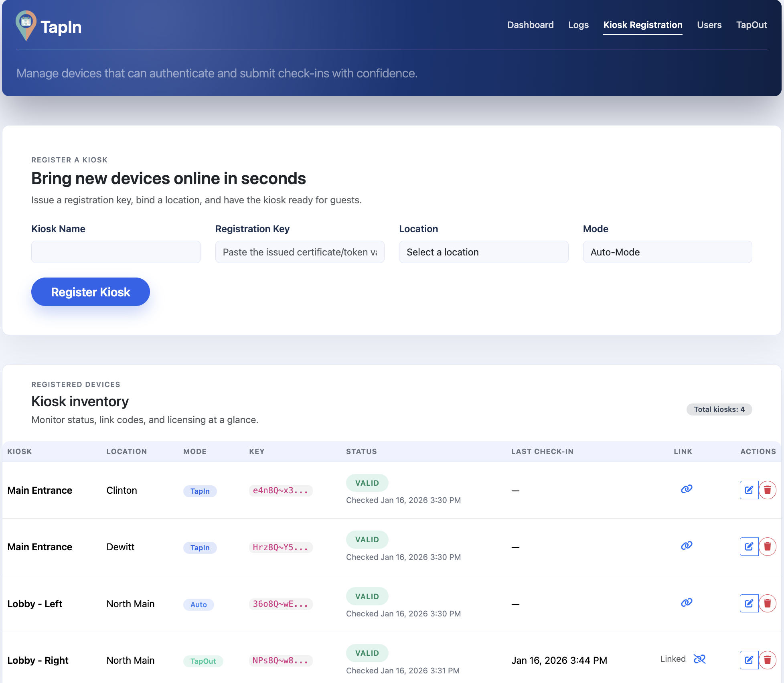Screen dimensions: 784x683
Task: Open the Auto-Mode mode dropdown
Action: [667, 252]
